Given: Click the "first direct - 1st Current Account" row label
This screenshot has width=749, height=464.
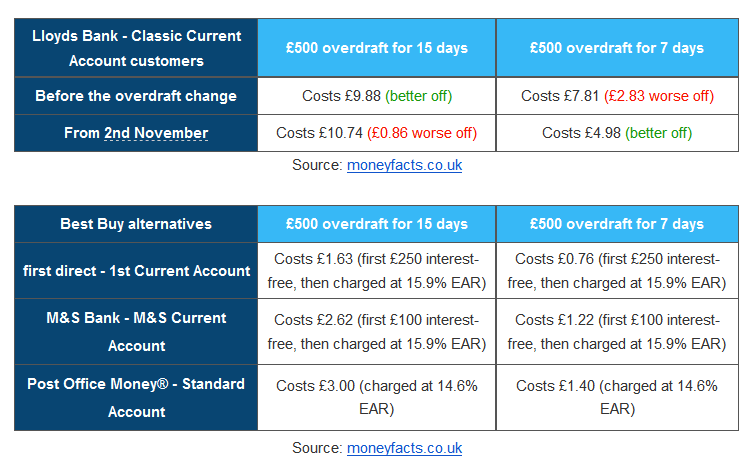Looking at the screenshot, I should click(x=136, y=270).
